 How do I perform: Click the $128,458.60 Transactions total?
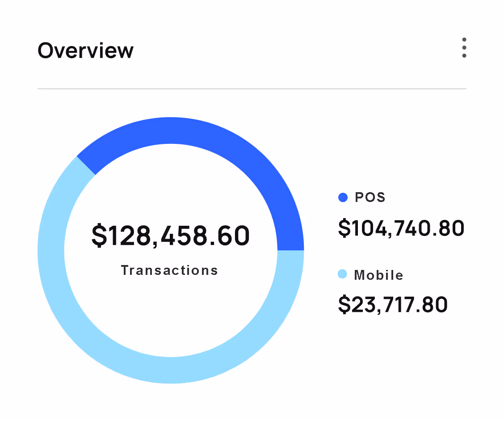point(170,236)
